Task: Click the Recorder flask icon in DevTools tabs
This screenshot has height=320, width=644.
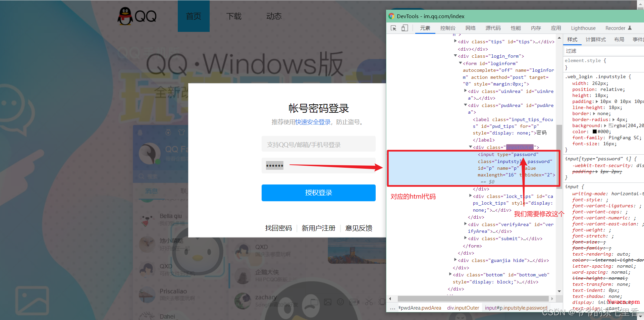Action: click(x=630, y=28)
